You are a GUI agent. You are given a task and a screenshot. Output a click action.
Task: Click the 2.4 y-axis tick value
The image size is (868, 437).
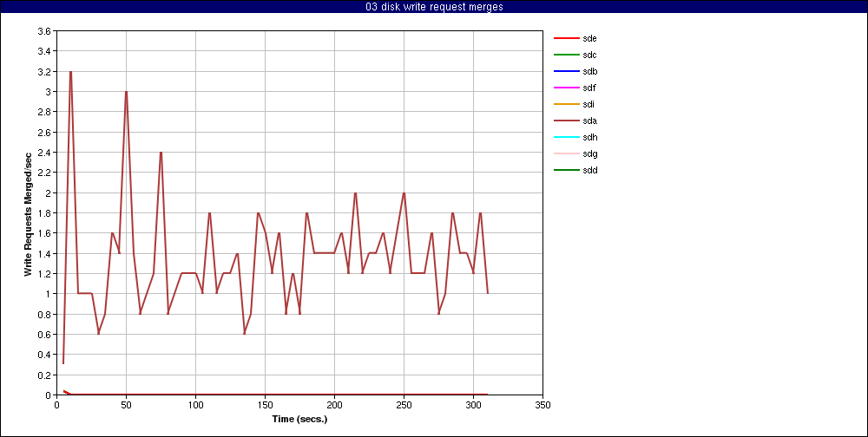click(45, 152)
